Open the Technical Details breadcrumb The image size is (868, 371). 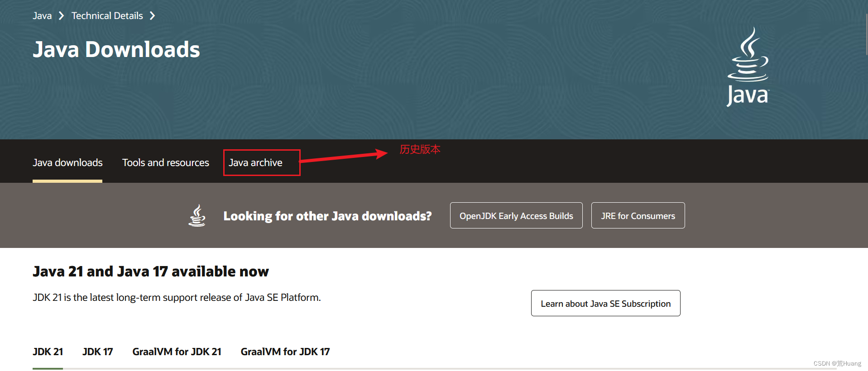107,16
